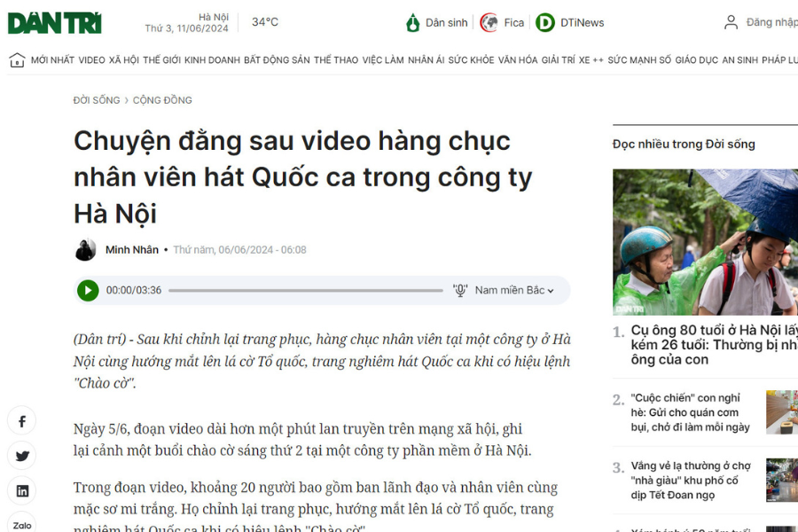This screenshot has height=532, width=798.
Task: Open thumbnail of the chợ nhà giàu article
Action: tap(782, 480)
